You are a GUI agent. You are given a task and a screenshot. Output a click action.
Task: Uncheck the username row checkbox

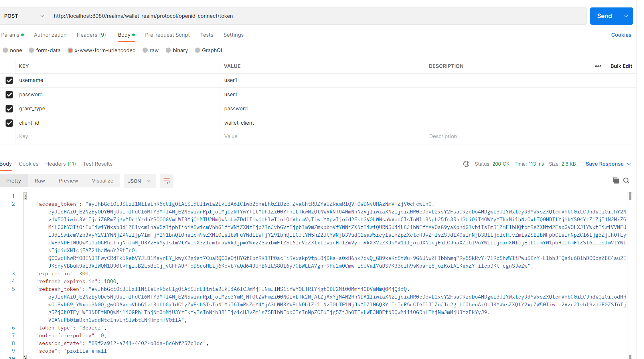[9, 80]
